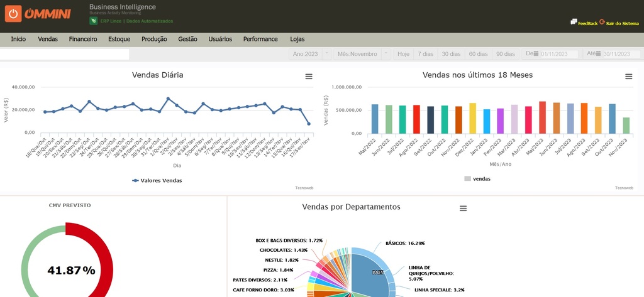Expand the Mês:Novembro dropdown arrow

[386, 54]
